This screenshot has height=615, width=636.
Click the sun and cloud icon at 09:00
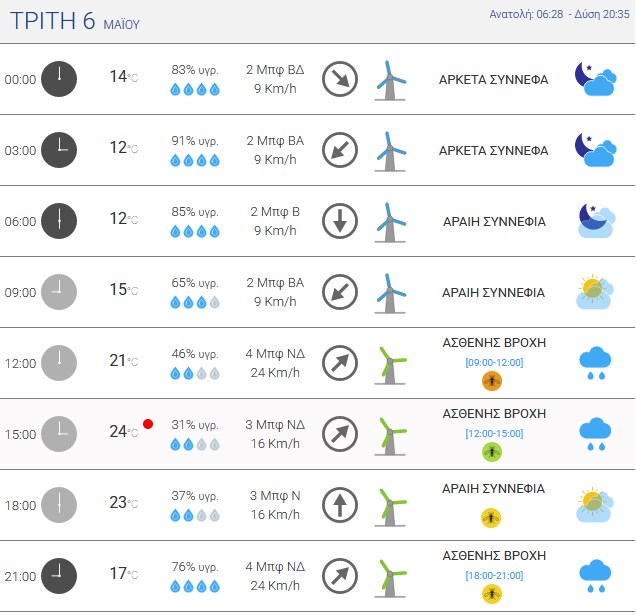click(x=595, y=292)
